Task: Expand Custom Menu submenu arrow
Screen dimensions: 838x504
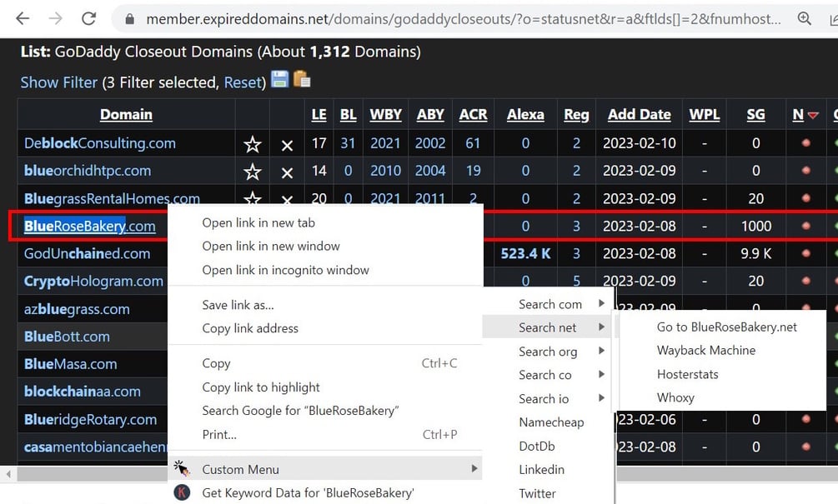Action: point(474,468)
